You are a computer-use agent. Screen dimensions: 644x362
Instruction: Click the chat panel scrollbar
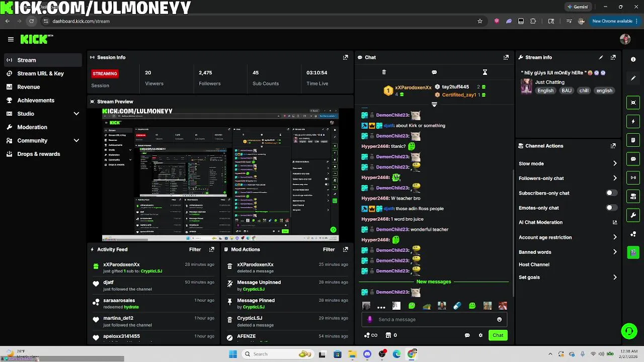512,232
